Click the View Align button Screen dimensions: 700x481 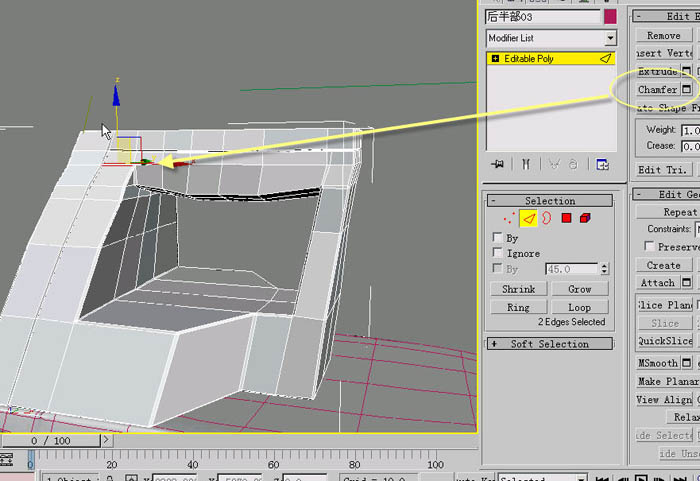[x=664, y=399]
